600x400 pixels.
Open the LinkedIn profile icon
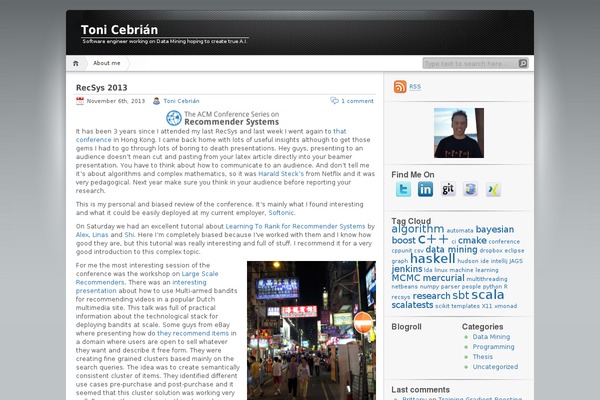click(x=425, y=189)
